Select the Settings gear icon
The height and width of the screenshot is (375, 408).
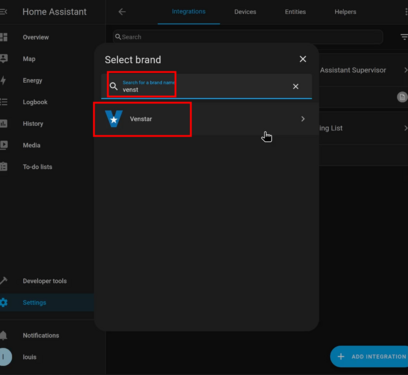click(3, 302)
